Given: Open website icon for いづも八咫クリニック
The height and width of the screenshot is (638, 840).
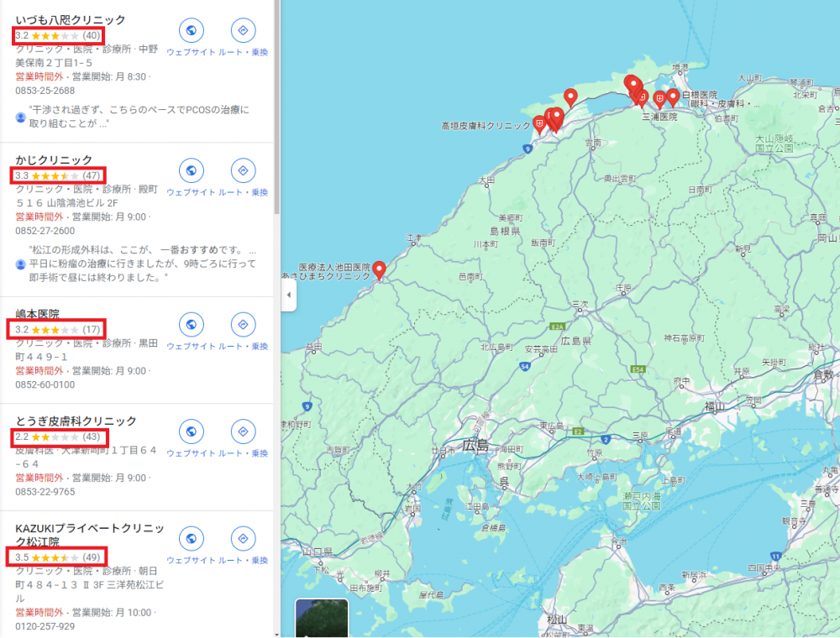Looking at the screenshot, I should point(192,30).
